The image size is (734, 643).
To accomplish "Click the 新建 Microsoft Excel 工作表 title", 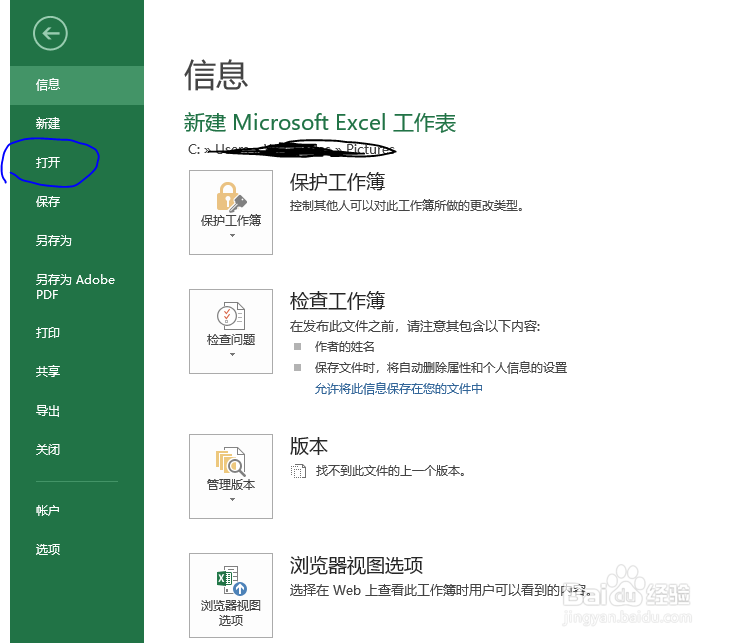I will [320, 123].
